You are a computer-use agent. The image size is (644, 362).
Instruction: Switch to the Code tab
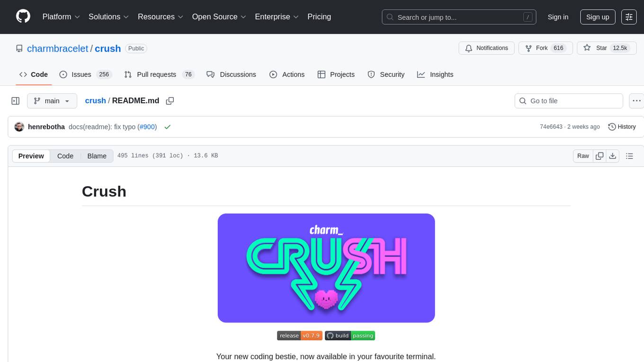(34, 74)
